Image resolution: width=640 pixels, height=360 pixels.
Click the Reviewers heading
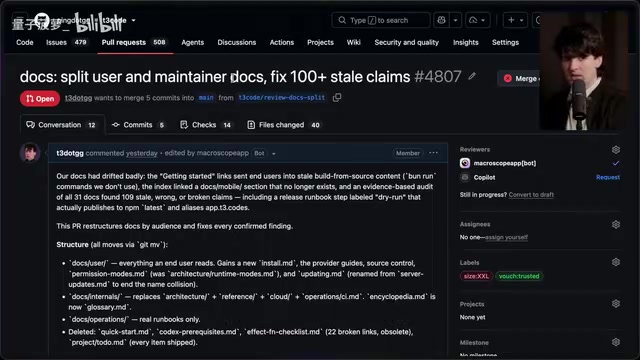475,149
